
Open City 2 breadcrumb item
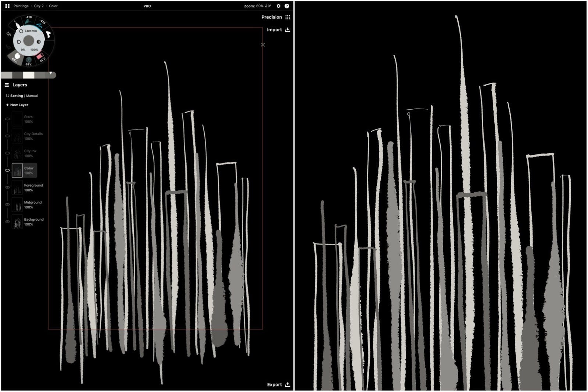[39, 6]
